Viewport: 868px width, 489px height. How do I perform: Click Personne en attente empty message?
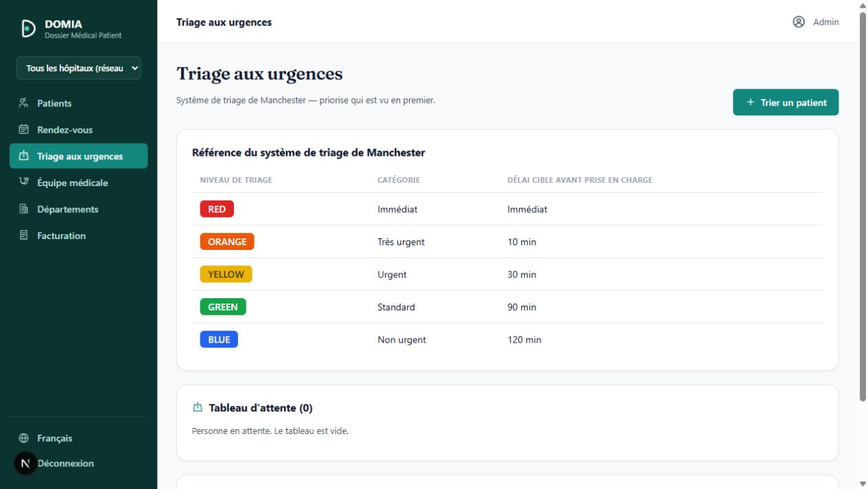(x=270, y=431)
